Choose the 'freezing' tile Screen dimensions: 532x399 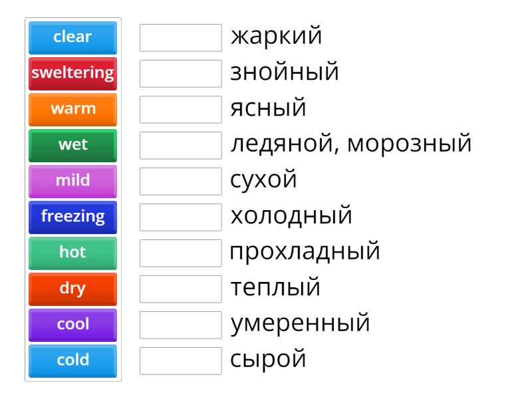(72, 216)
